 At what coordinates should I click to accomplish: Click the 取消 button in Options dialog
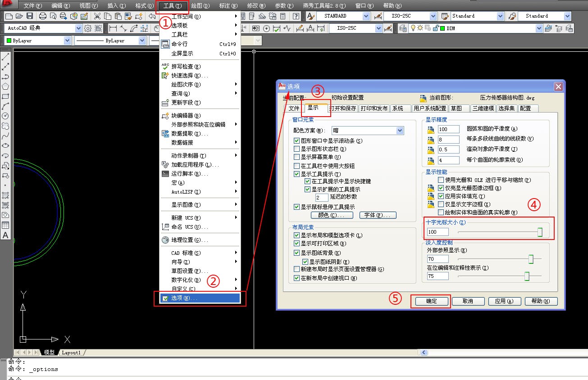coord(468,301)
